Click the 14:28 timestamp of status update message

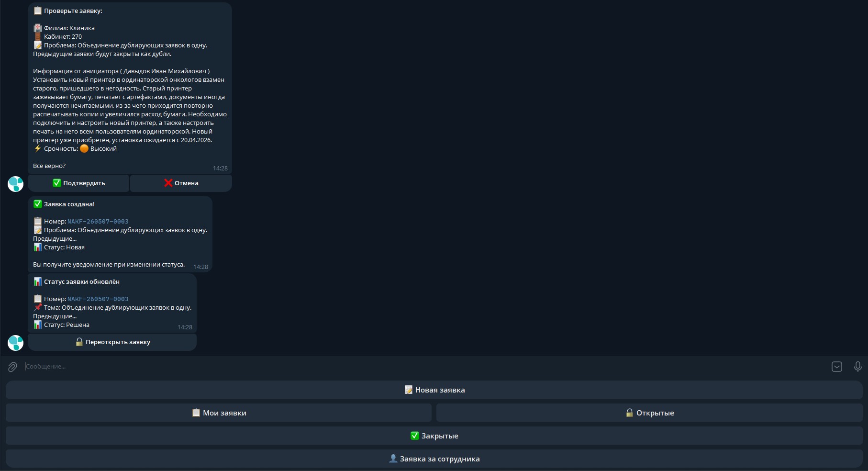click(x=185, y=327)
